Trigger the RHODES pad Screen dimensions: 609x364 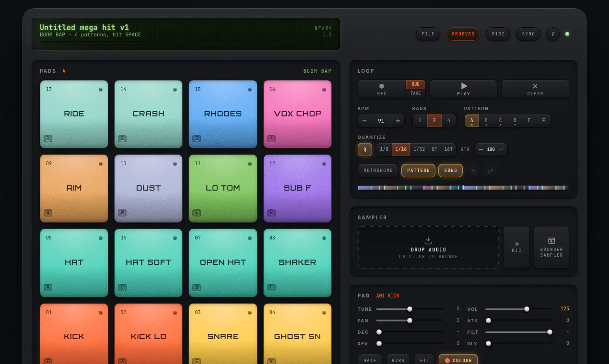coord(223,114)
